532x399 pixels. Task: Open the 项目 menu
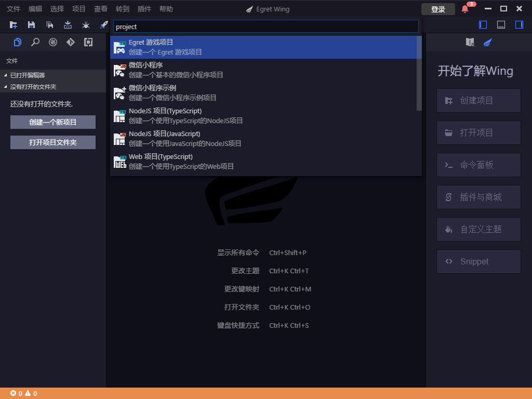tap(79, 9)
